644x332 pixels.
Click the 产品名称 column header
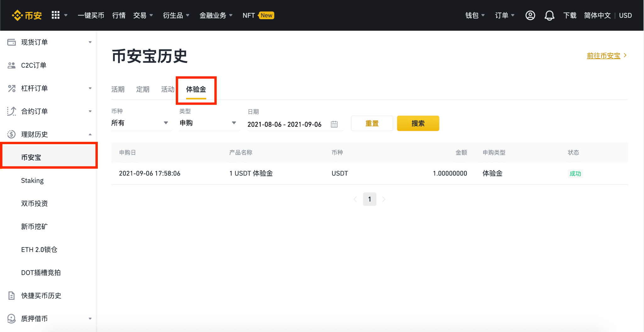point(241,153)
